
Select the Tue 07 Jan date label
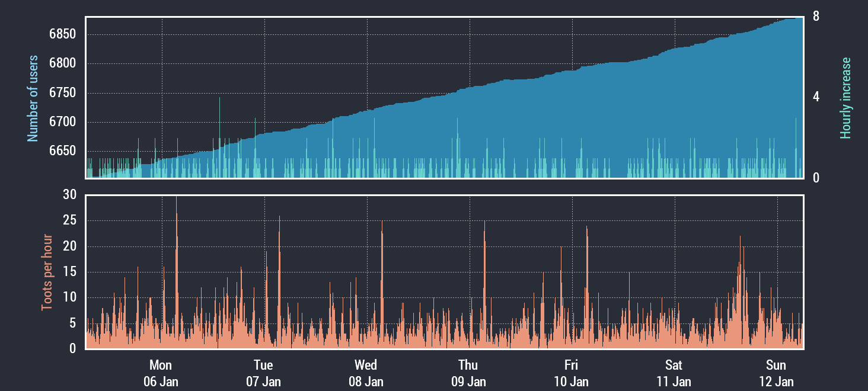coord(263,373)
